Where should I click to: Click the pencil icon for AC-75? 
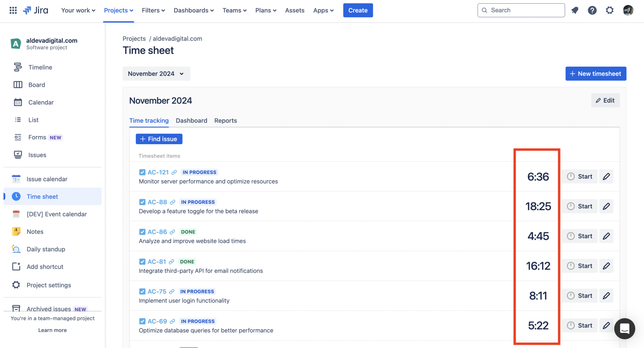coord(606,296)
